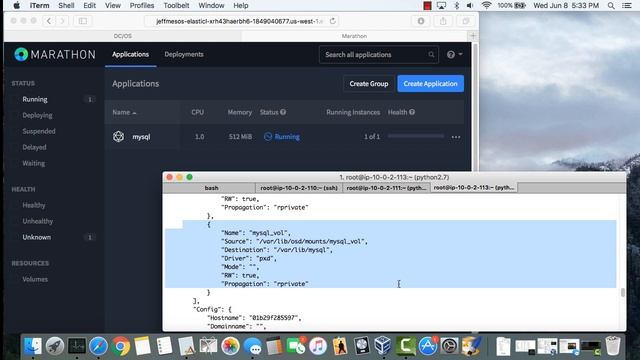Click the mysql health progress bar

(x=416, y=136)
